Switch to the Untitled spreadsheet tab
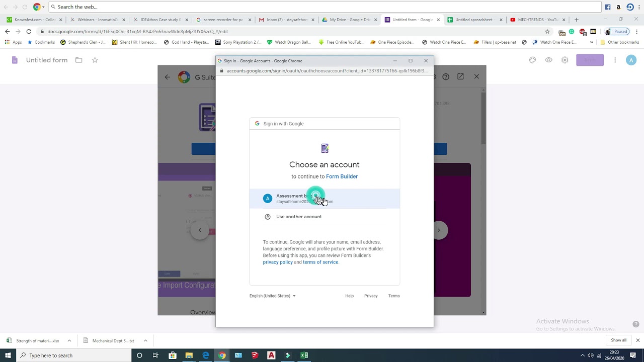Screen dimensions: 644x362 click(475, 20)
